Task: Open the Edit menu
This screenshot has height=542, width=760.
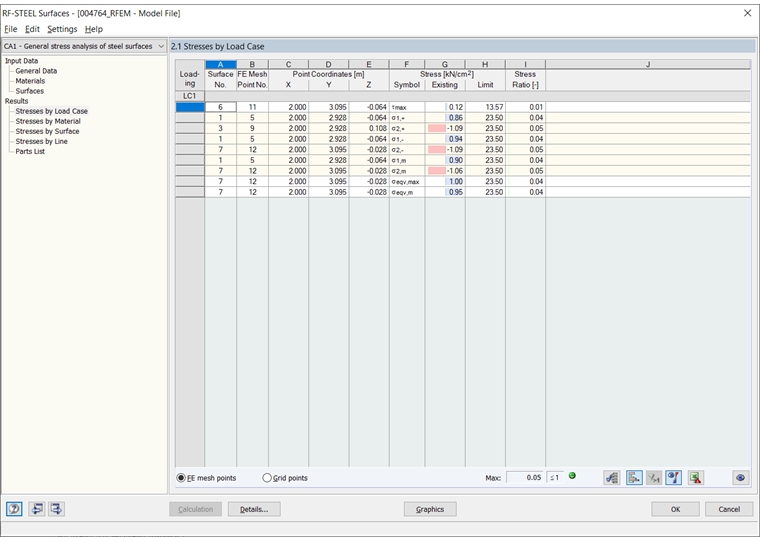Action: click(32, 29)
